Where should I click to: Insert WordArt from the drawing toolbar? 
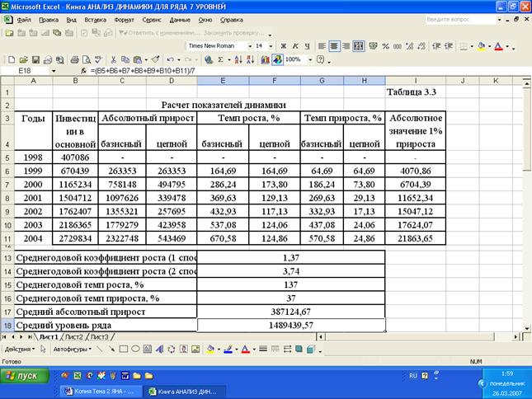[x=159, y=350]
